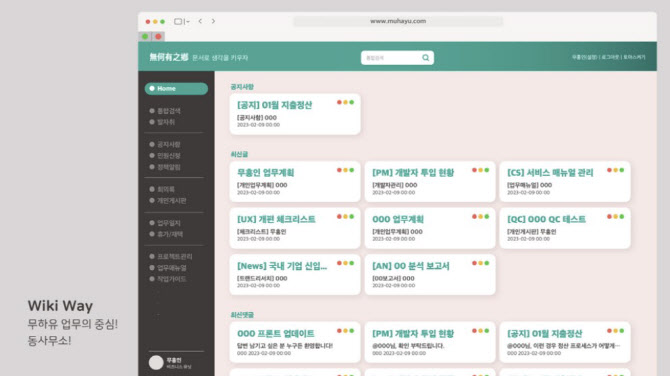This screenshot has width=670, height=376.
Task: Click the 무홍인 user name at sidebar bottom
Action: point(174,360)
